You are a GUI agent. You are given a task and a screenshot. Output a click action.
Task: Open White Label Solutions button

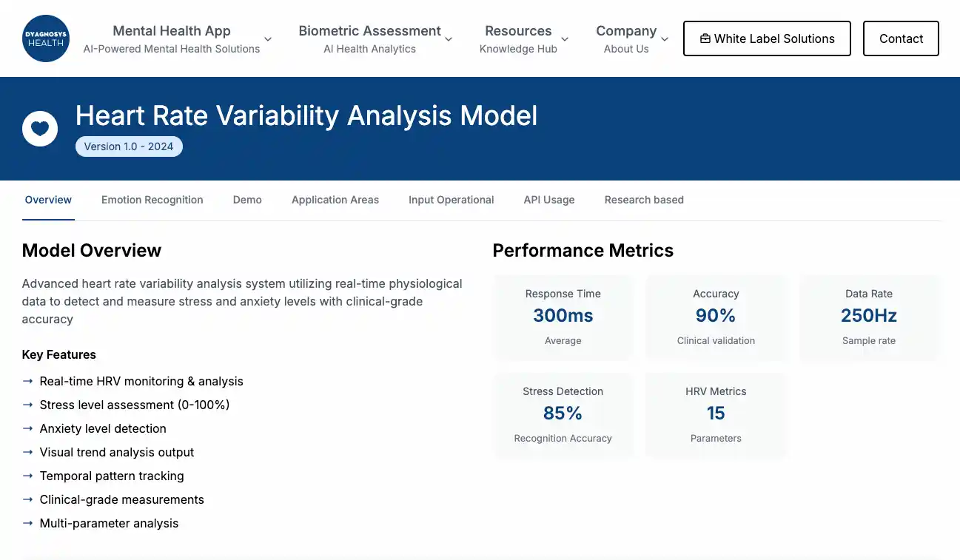(767, 38)
